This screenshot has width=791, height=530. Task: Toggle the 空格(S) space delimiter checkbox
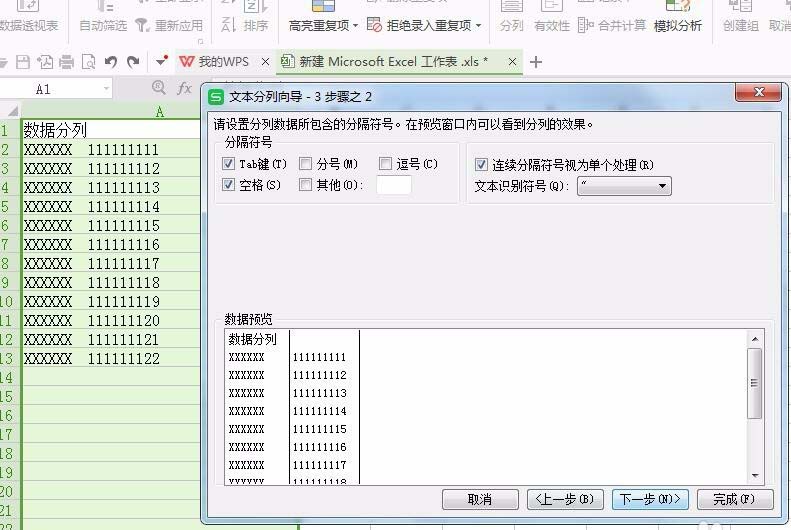[x=228, y=185]
